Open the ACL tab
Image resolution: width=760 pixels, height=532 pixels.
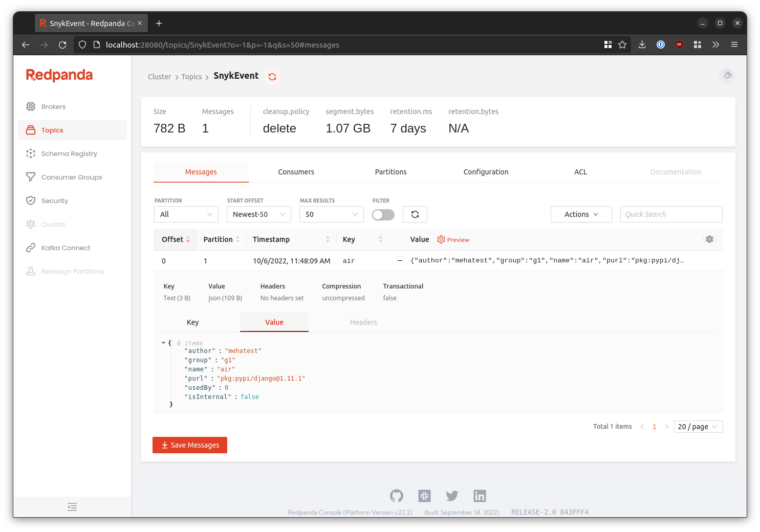[x=581, y=172]
